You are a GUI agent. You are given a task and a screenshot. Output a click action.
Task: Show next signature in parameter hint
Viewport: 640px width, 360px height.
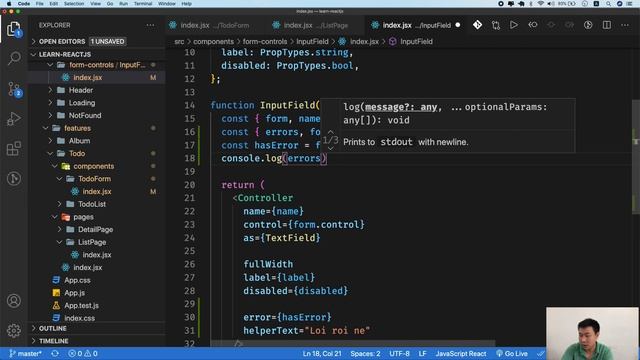[331, 149]
